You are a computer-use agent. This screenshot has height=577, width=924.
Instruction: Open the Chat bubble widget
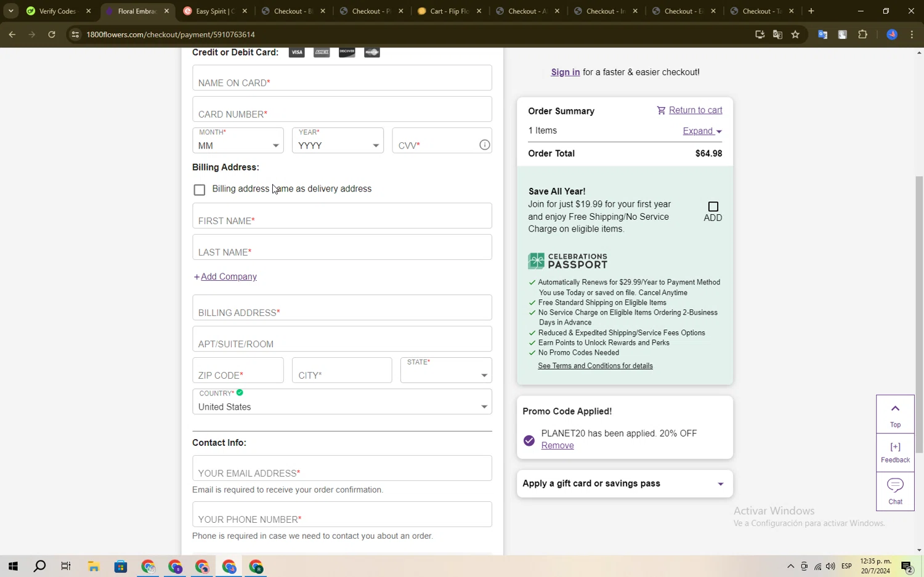(895, 491)
